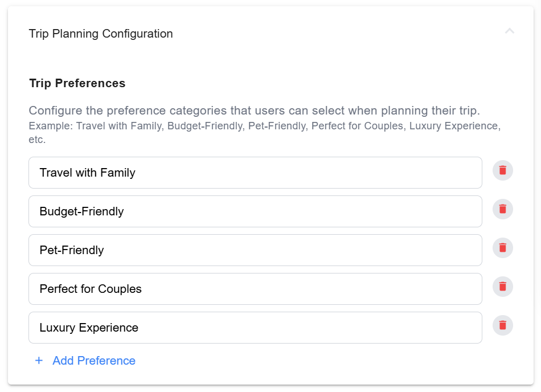Click empty right end of Luxury Experience field

click(x=444, y=328)
